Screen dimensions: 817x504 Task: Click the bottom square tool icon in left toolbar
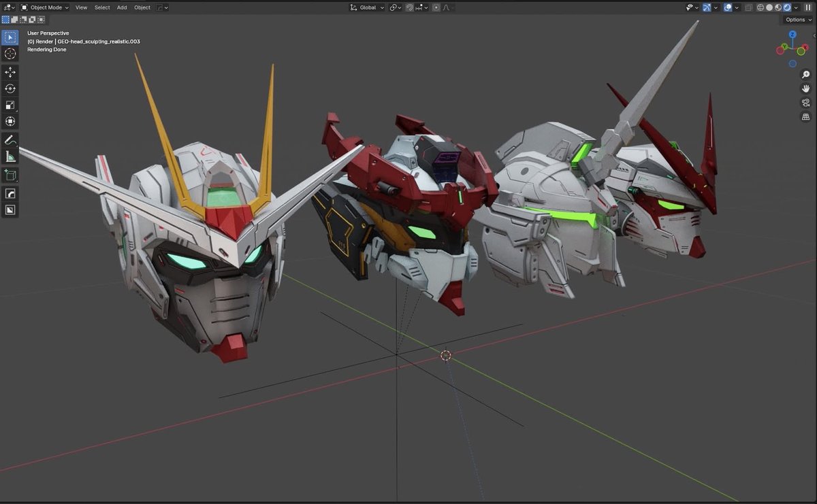[10, 210]
